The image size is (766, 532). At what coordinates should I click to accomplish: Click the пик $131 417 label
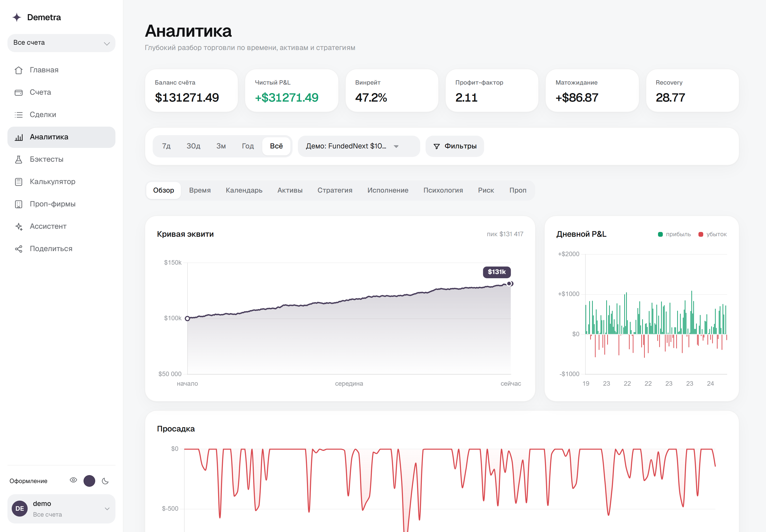pyautogui.click(x=505, y=234)
